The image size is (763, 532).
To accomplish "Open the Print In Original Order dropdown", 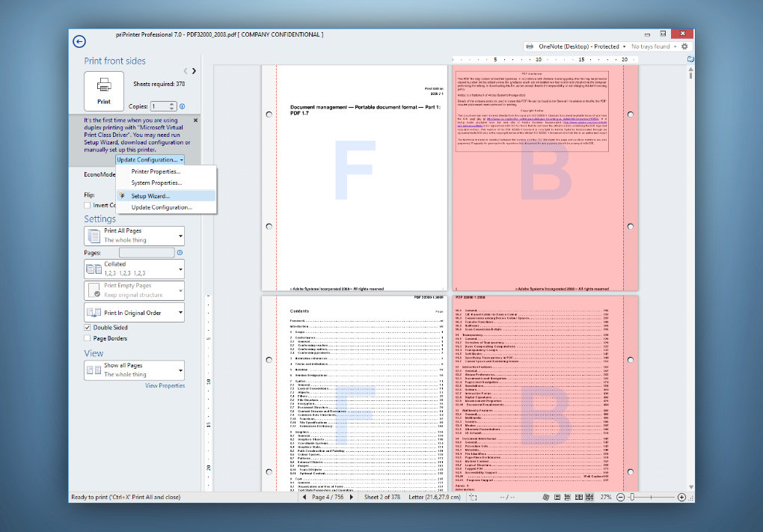I will point(134,313).
